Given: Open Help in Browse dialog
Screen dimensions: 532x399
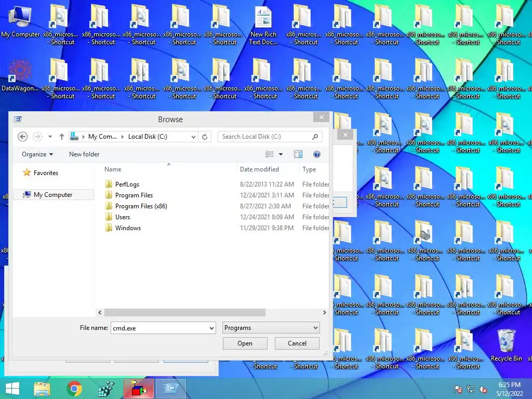Looking at the screenshot, I should tap(316, 154).
